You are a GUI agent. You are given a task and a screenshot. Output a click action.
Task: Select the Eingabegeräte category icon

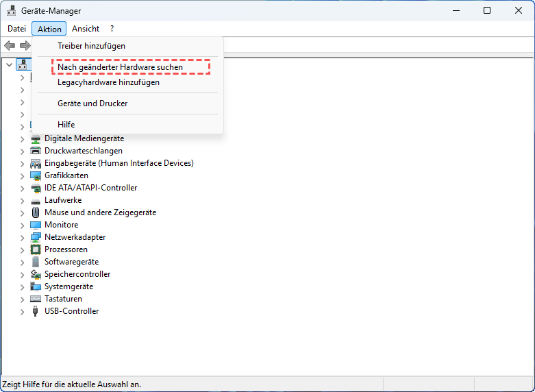[x=36, y=163]
